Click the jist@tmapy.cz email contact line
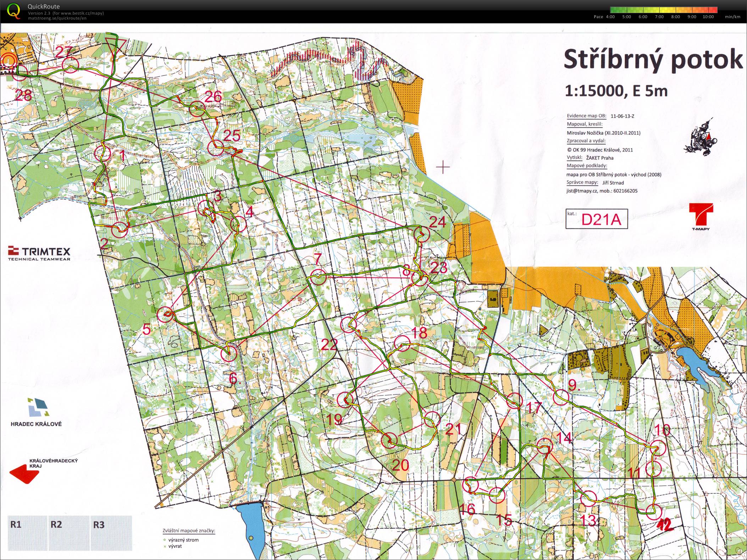 click(602, 191)
